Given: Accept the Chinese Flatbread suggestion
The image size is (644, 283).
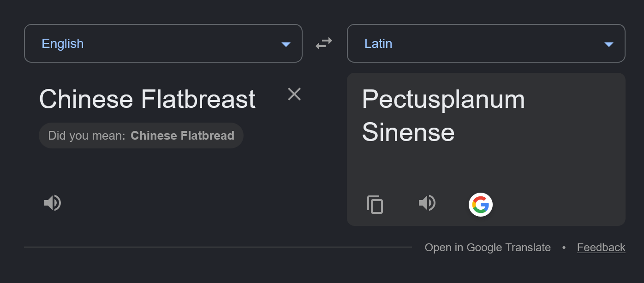Looking at the screenshot, I should [182, 136].
